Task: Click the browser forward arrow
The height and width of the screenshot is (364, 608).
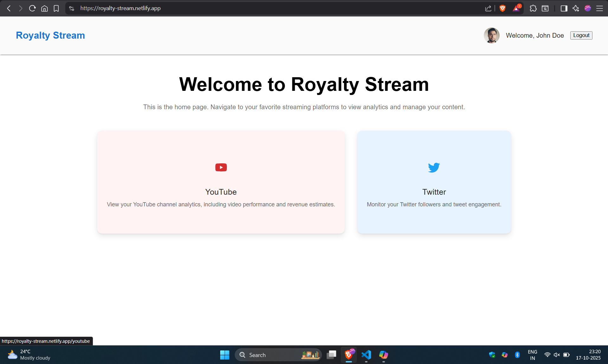Action: [x=21, y=9]
